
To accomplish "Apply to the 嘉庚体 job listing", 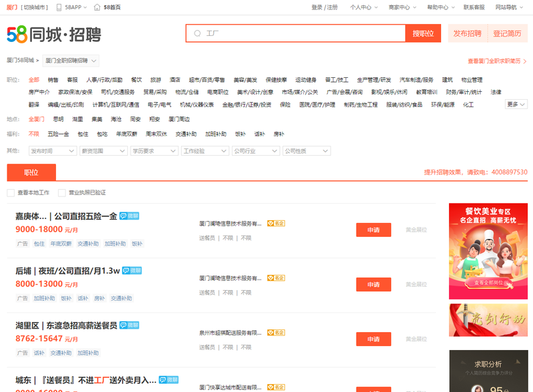I will 374,230.
